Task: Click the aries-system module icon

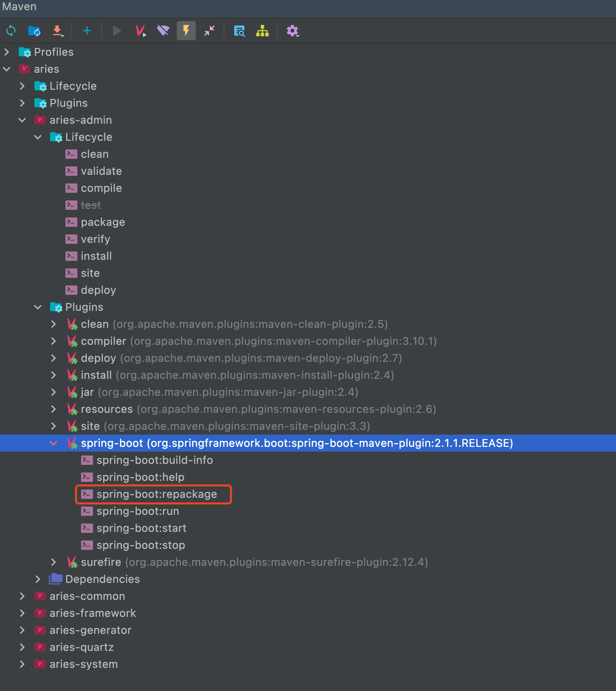Action: [40, 664]
